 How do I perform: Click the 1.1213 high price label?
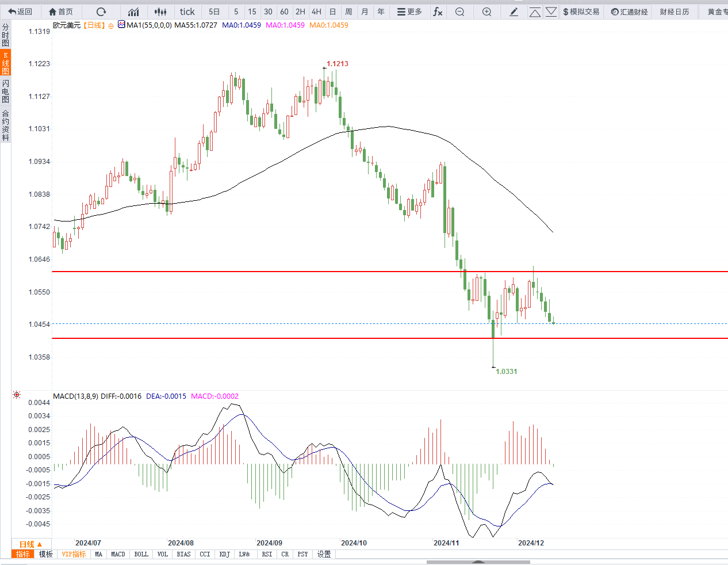tap(338, 64)
